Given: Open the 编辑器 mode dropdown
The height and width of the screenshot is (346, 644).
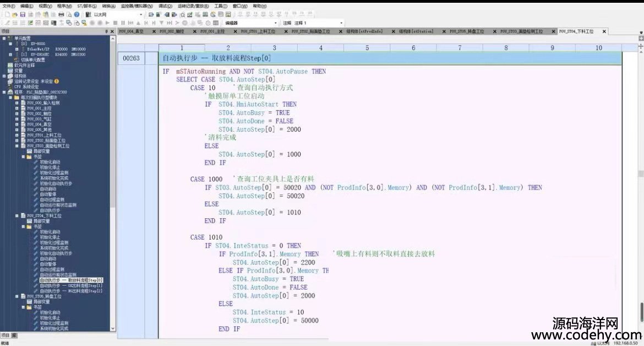Looking at the screenshot, I should (276, 23).
